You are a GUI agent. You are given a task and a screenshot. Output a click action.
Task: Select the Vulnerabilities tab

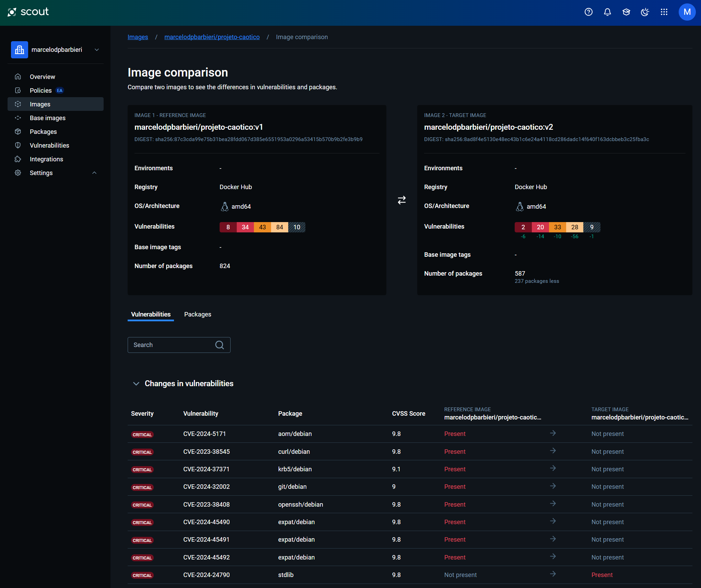151,314
